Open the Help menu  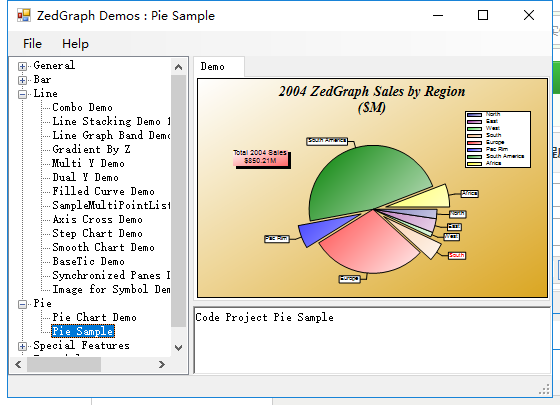tap(75, 44)
